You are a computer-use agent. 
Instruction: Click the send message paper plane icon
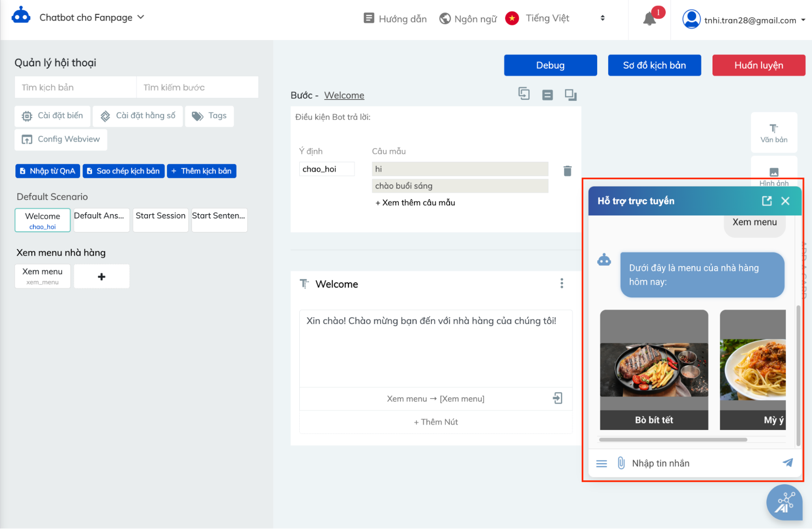point(787,462)
